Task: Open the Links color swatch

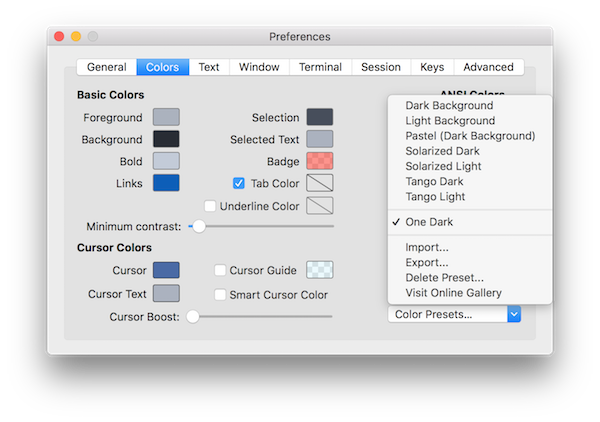Action: [x=166, y=183]
